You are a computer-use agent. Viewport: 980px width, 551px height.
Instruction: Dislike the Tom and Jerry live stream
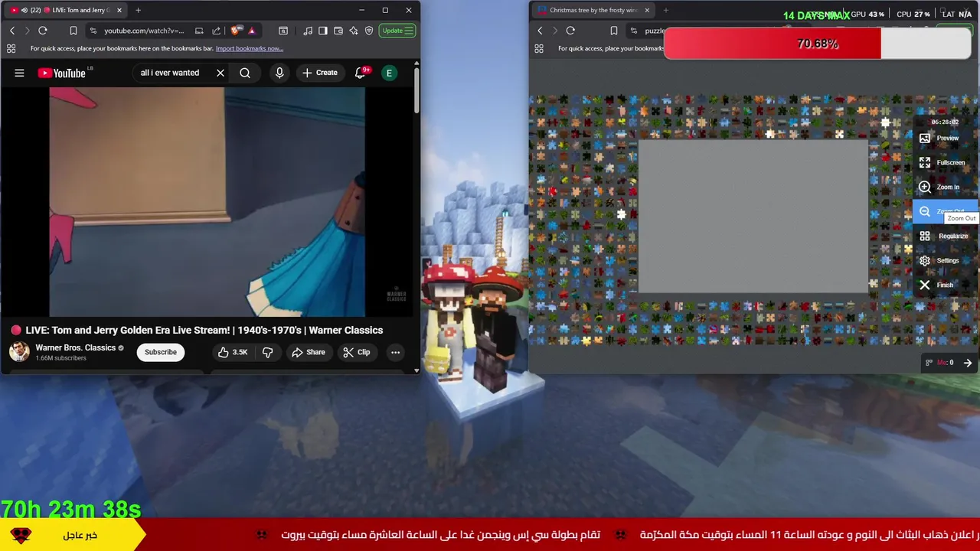(x=268, y=352)
